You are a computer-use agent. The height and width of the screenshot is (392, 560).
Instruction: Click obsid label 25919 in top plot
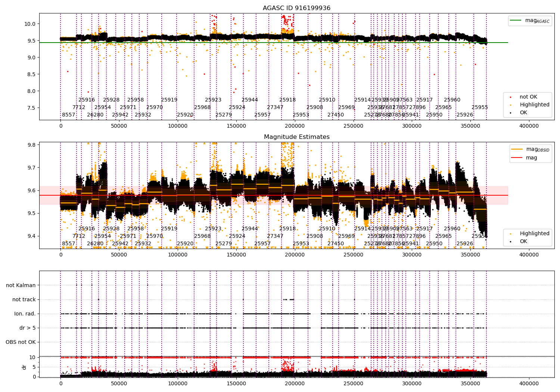(x=169, y=100)
